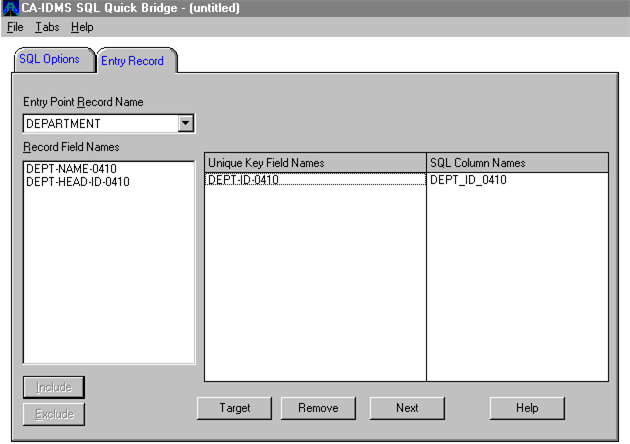Click the Unique Key Field Names column header

[315, 163]
